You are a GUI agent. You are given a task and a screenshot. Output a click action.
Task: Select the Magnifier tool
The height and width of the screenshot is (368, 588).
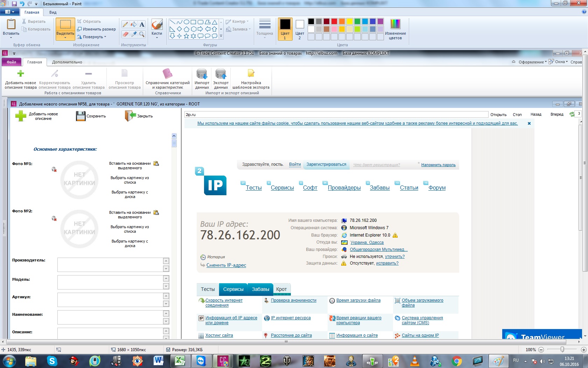142,34
